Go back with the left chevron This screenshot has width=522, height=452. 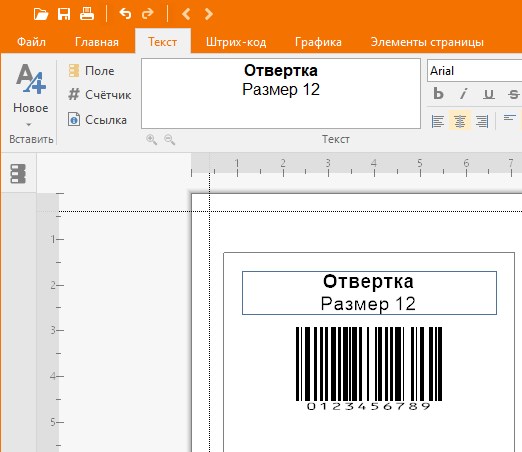186,14
